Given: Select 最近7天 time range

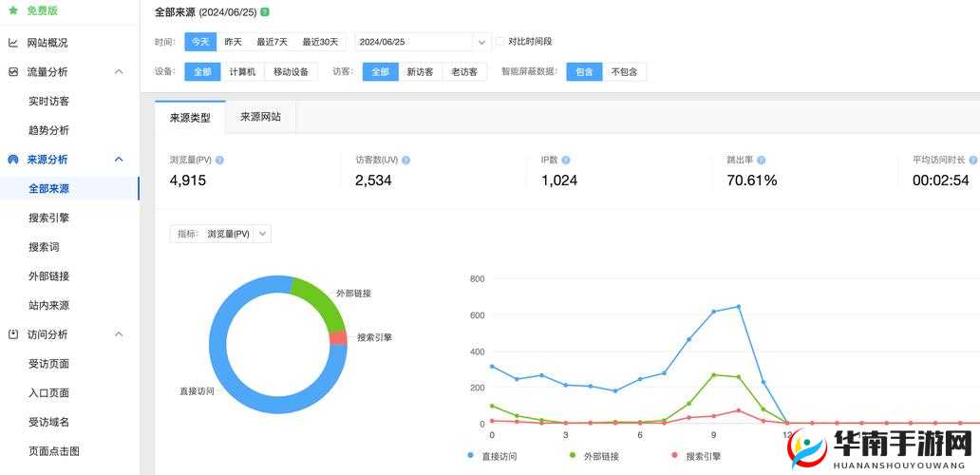Looking at the screenshot, I should pos(272,42).
